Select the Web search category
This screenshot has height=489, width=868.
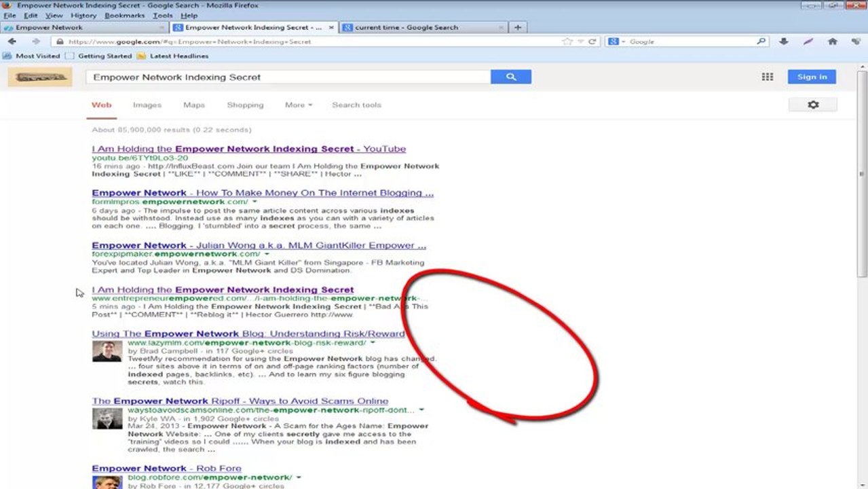(x=101, y=105)
